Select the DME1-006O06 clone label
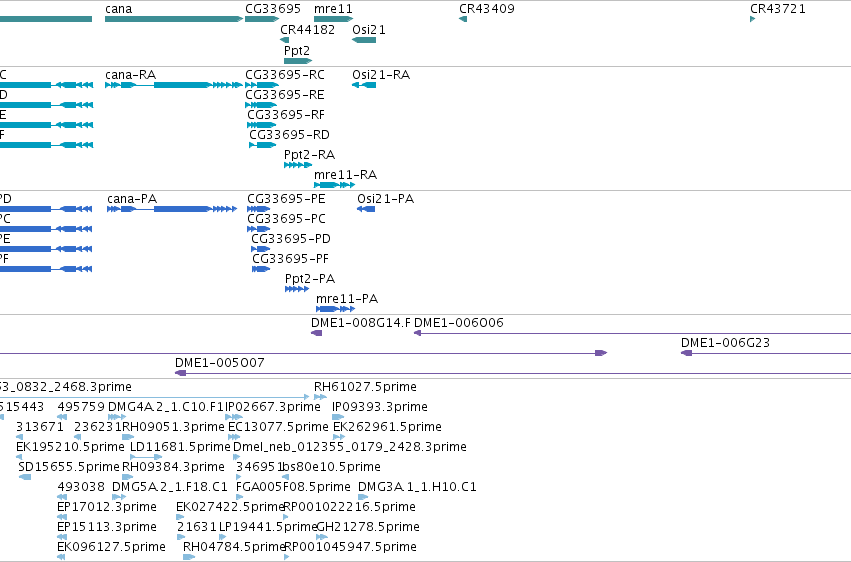 click(459, 323)
